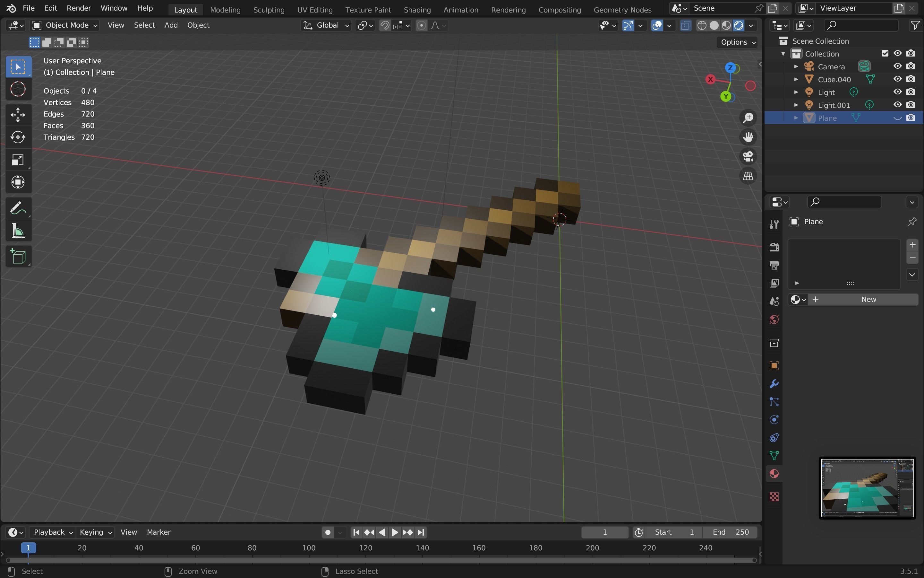
Task: Open the Object Mode dropdown
Action: click(65, 25)
